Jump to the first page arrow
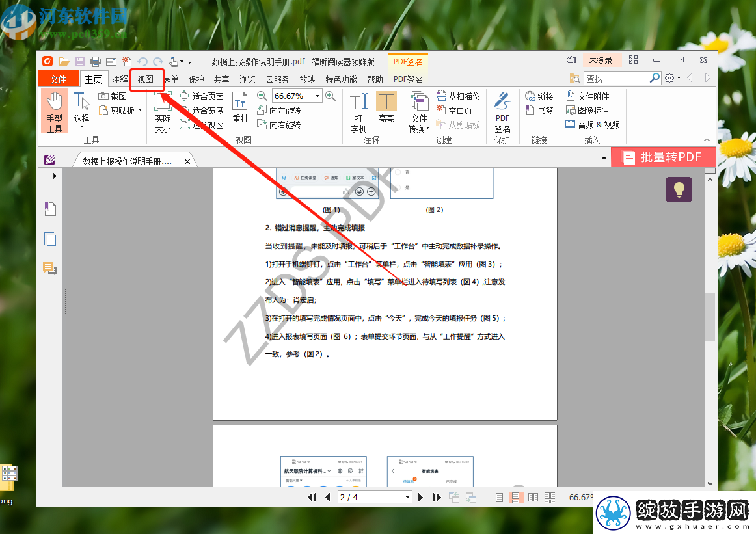The height and width of the screenshot is (534, 756). tap(312, 498)
